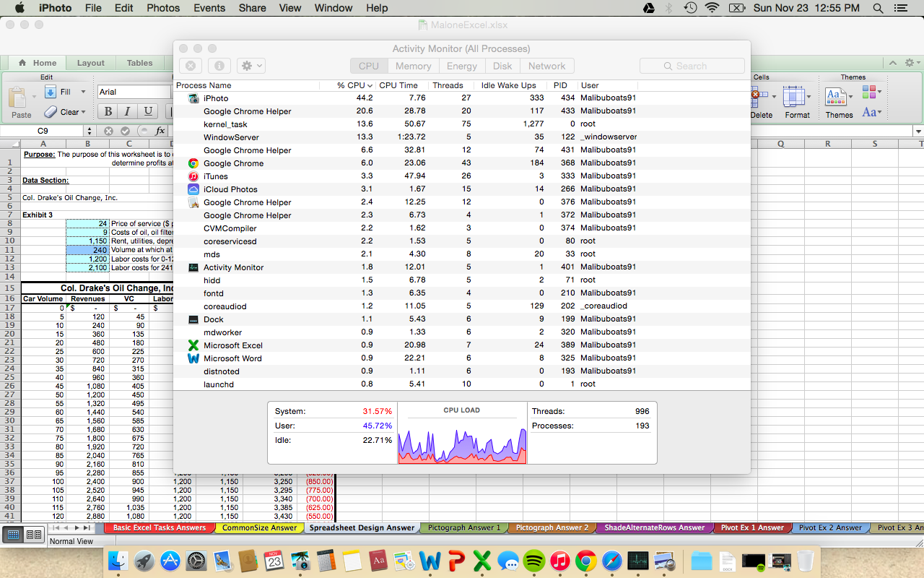This screenshot has height=578, width=924.
Task: Expand the formula bar with the arrow
Action: coord(918,131)
